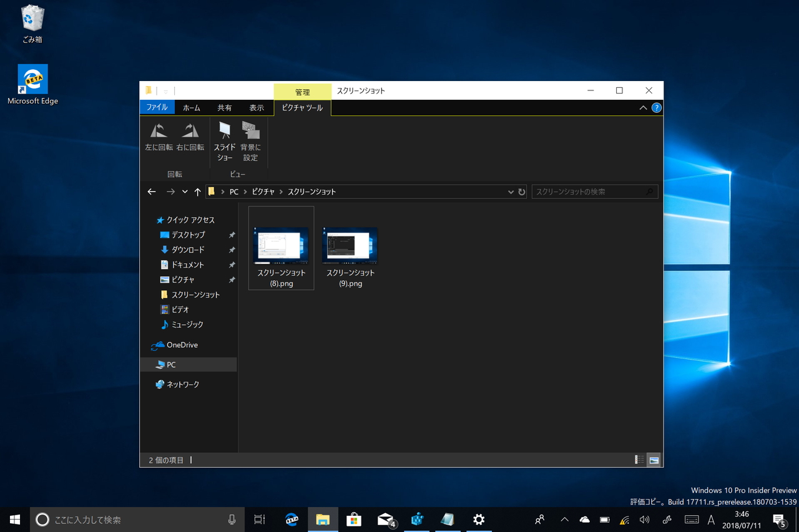Image resolution: width=799 pixels, height=532 pixels.
Task: Set as background (背景に設定)
Action: pyautogui.click(x=250, y=142)
